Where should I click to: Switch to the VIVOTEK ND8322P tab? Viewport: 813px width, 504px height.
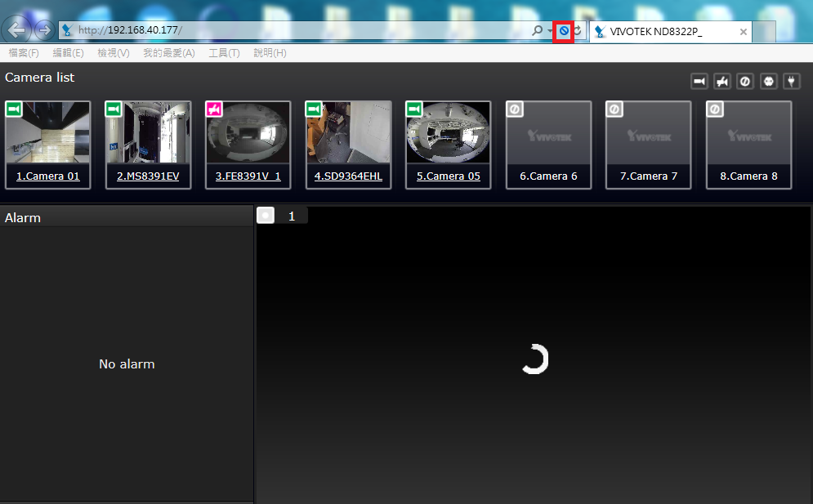(662, 32)
